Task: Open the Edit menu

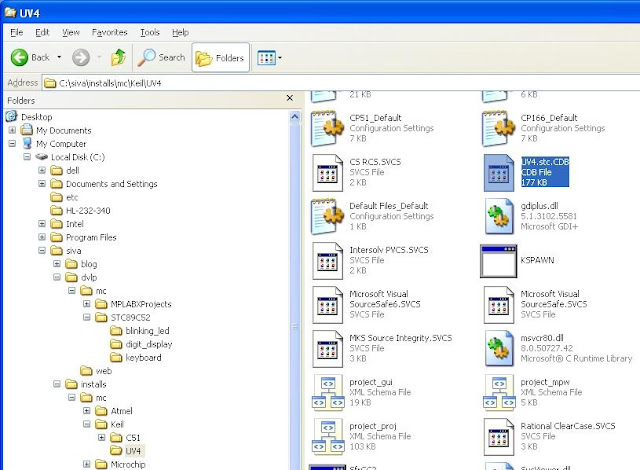Action: [42, 32]
